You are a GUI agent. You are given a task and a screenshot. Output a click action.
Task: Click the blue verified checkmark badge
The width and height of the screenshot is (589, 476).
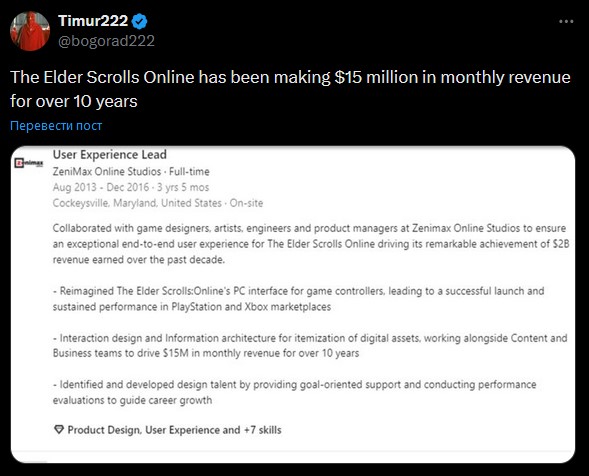click(x=140, y=21)
